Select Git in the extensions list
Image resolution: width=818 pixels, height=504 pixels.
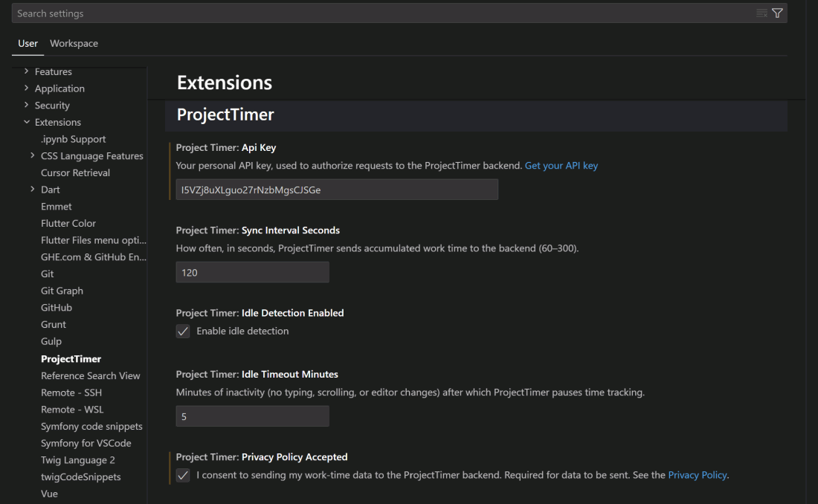(48, 274)
